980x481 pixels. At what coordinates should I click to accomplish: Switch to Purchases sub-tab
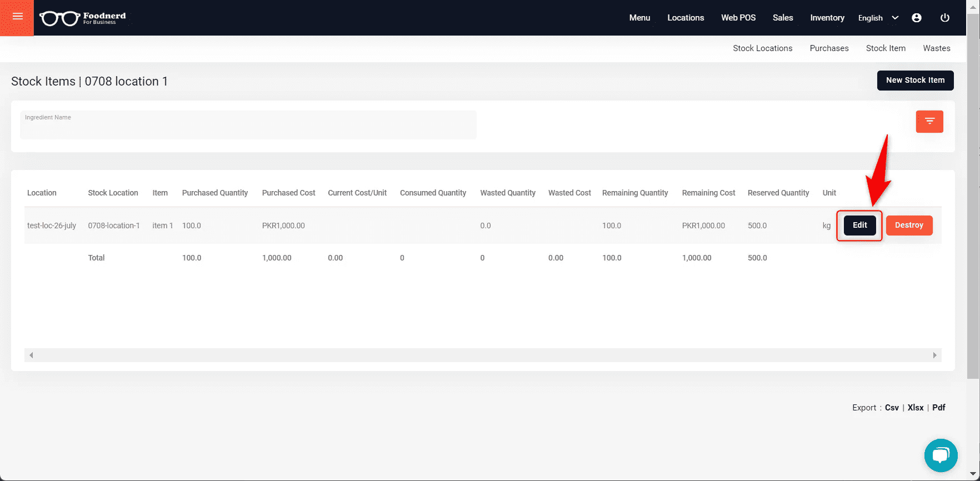pyautogui.click(x=829, y=48)
